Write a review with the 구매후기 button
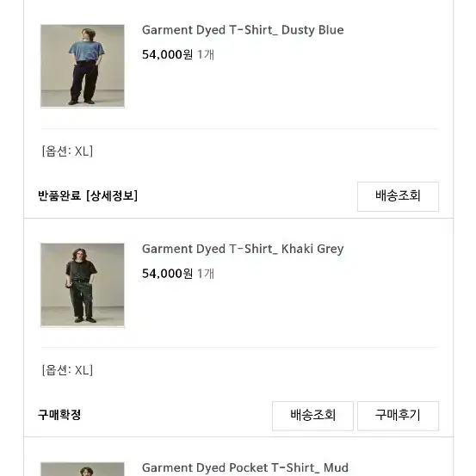This screenshot has width=476, height=476. click(x=398, y=416)
